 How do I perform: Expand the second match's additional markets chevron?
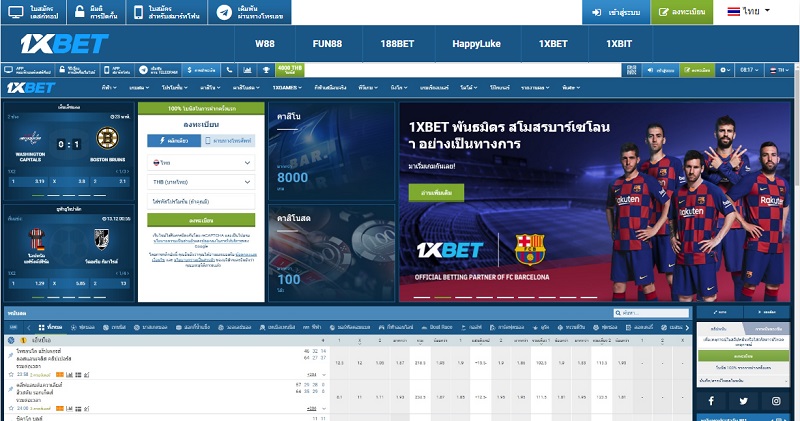pos(323,408)
